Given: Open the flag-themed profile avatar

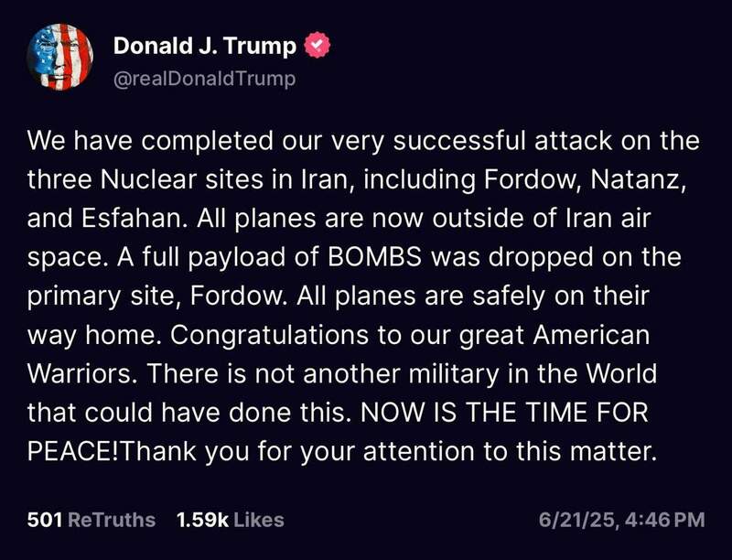Looking at the screenshot, I should pos(61,56).
